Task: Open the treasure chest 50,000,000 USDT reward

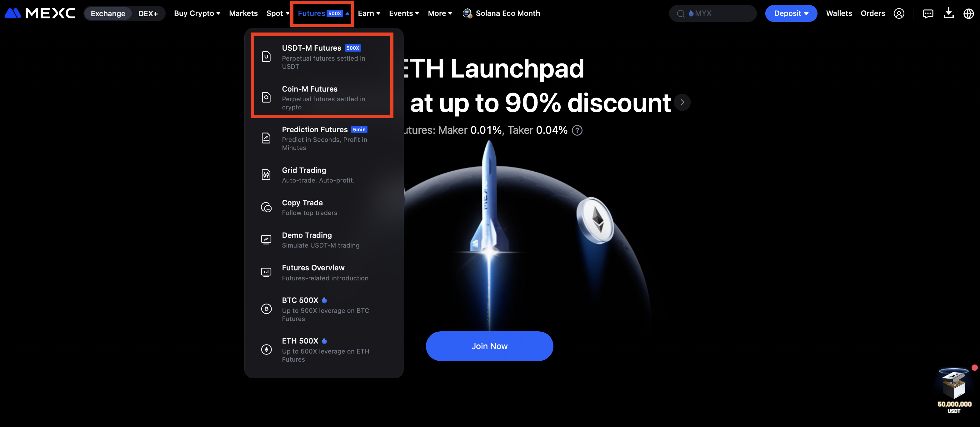Action: pyautogui.click(x=954, y=390)
